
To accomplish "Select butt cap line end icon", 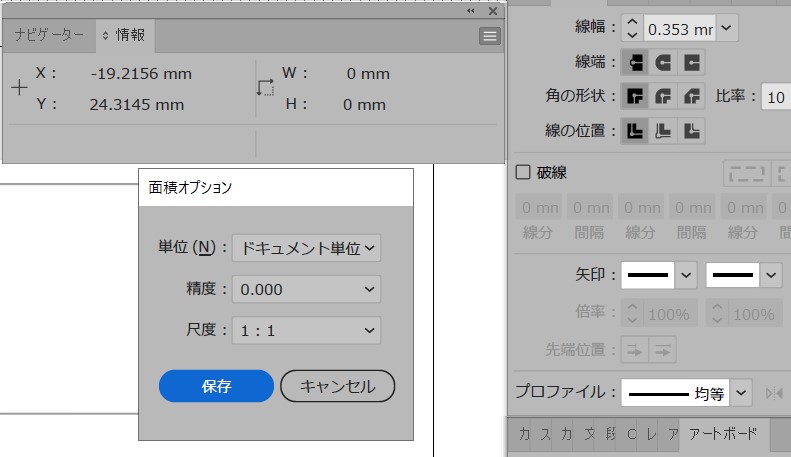I will (x=635, y=63).
